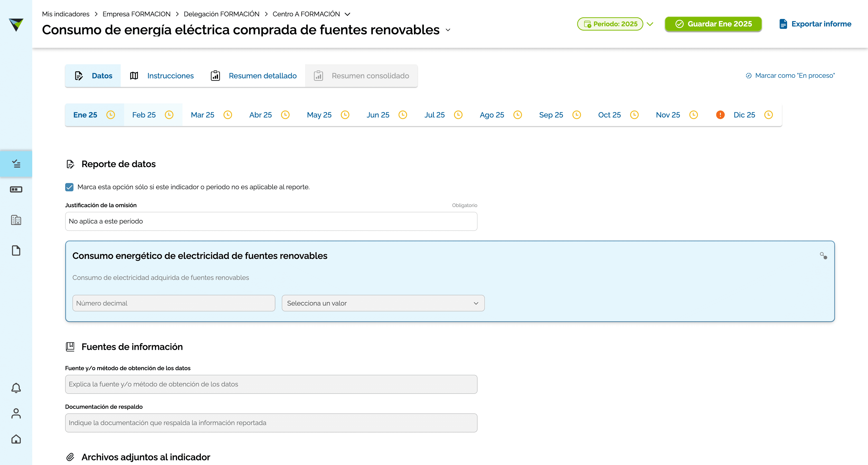The height and width of the screenshot is (465, 868).
Task: Open the Resumen detallado tab
Action: point(254,76)
